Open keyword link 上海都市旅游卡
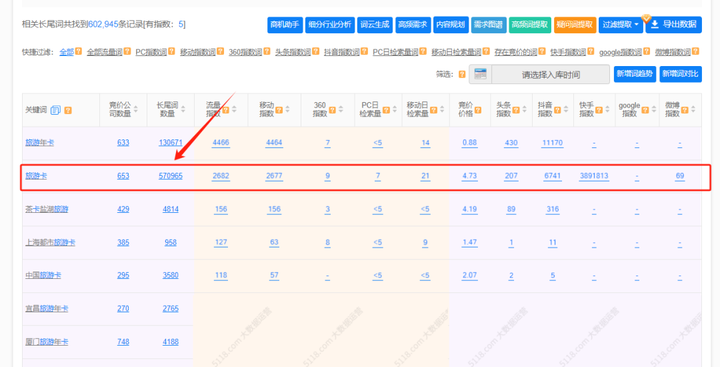720x367 pixels. [50, 242]
